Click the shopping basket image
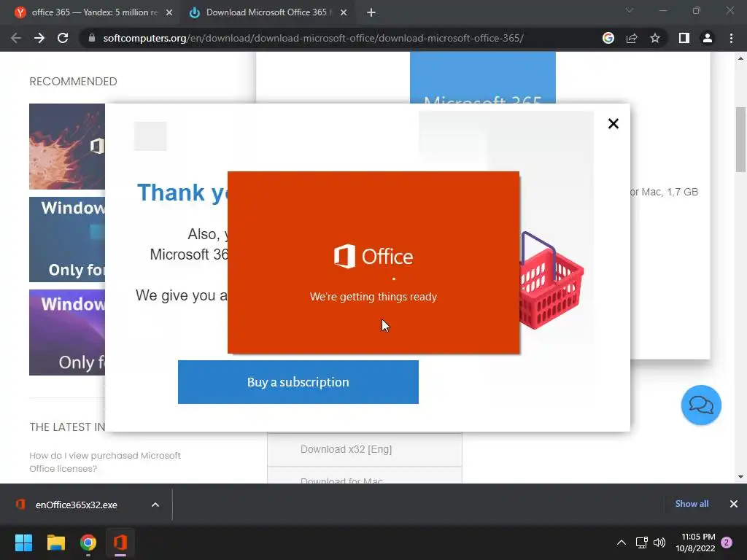747x560 pixels. 551,281
